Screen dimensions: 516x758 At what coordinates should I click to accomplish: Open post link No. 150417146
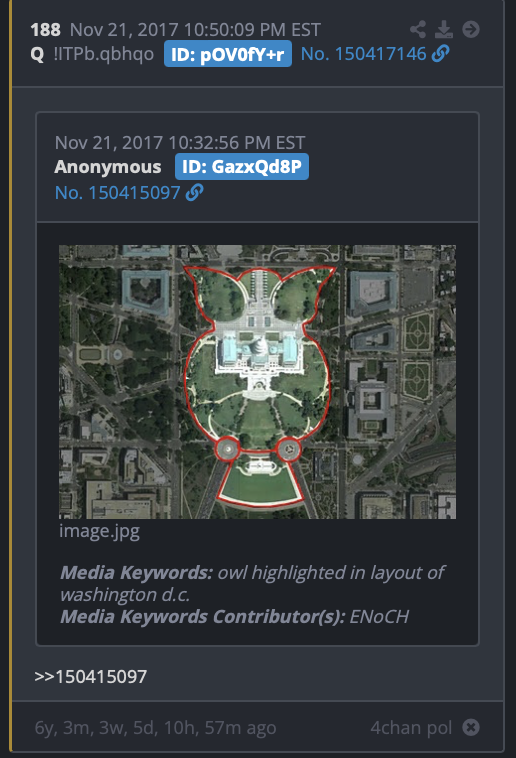(364, 54)
